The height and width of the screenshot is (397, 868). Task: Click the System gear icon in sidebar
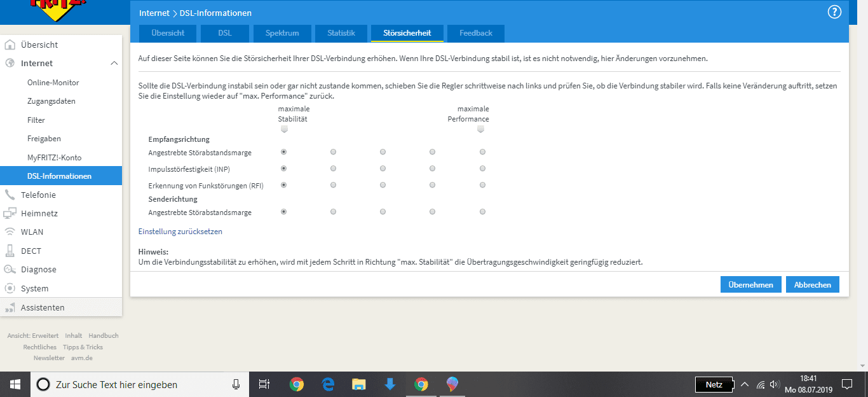(10, 288)
